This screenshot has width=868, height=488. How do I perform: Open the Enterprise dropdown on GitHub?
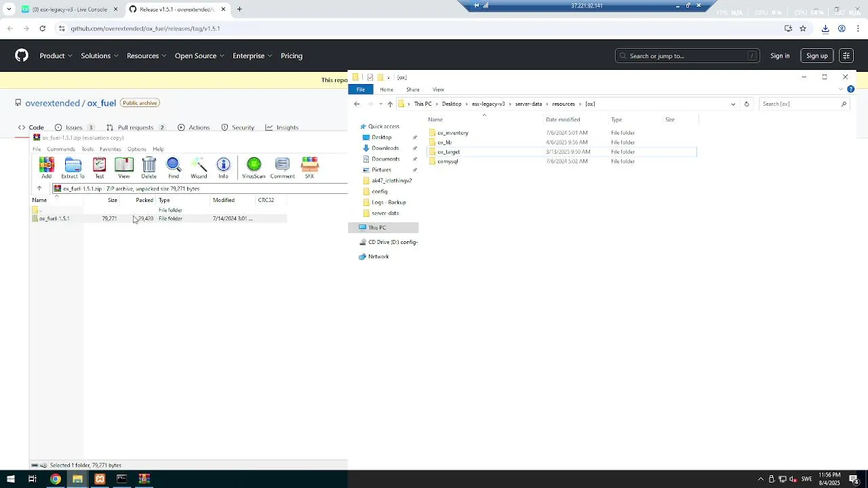tap(252, 56)
